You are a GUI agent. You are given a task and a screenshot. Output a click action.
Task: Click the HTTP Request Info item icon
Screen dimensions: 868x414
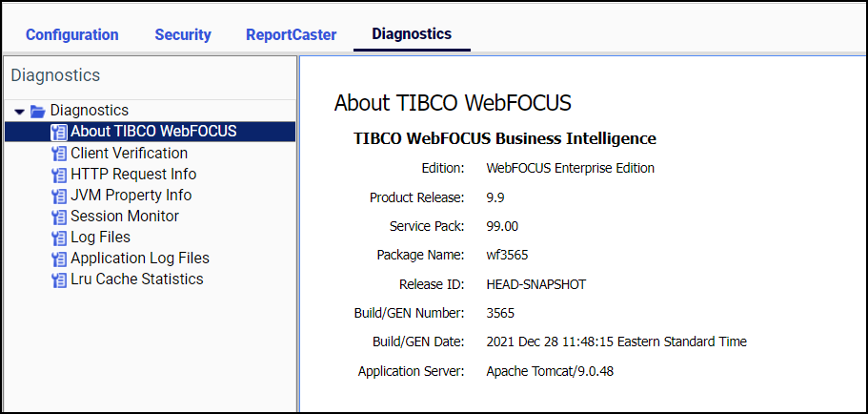pyautogui.click(x=59, y=175)
